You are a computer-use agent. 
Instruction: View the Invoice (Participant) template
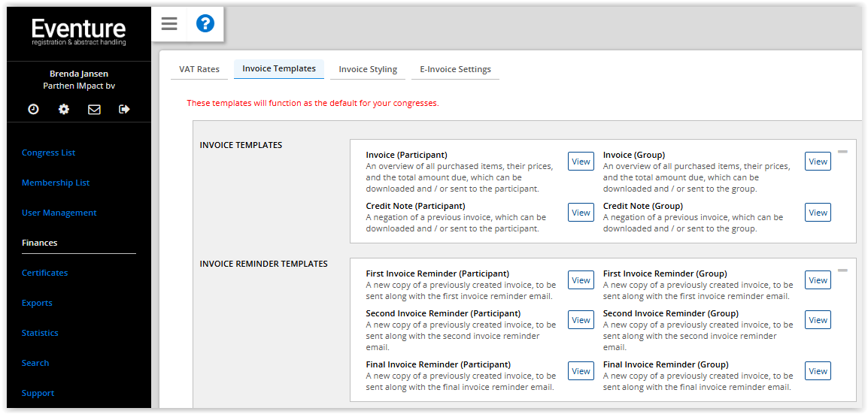point(581,162)
